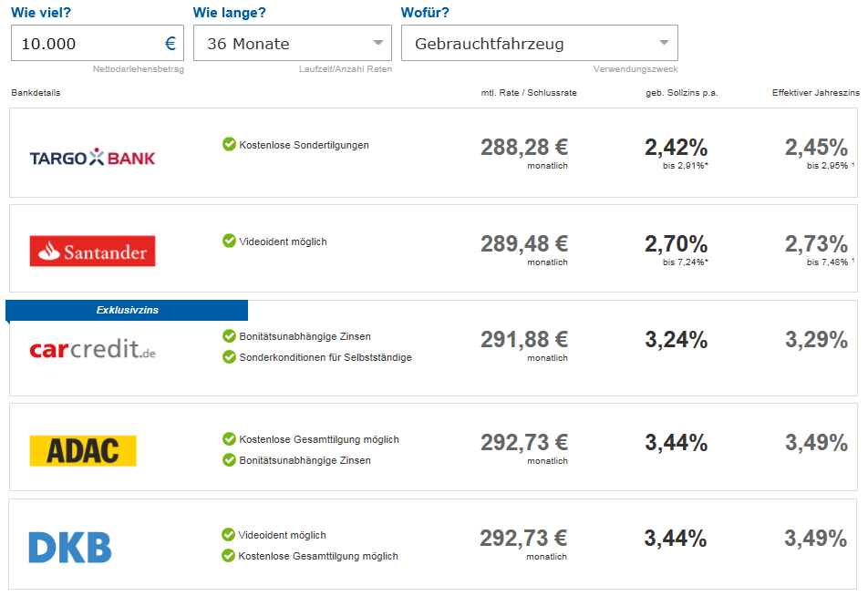Open the 36 Monate duration dropdown
868x596 pixels.
(x=293, y=43)
